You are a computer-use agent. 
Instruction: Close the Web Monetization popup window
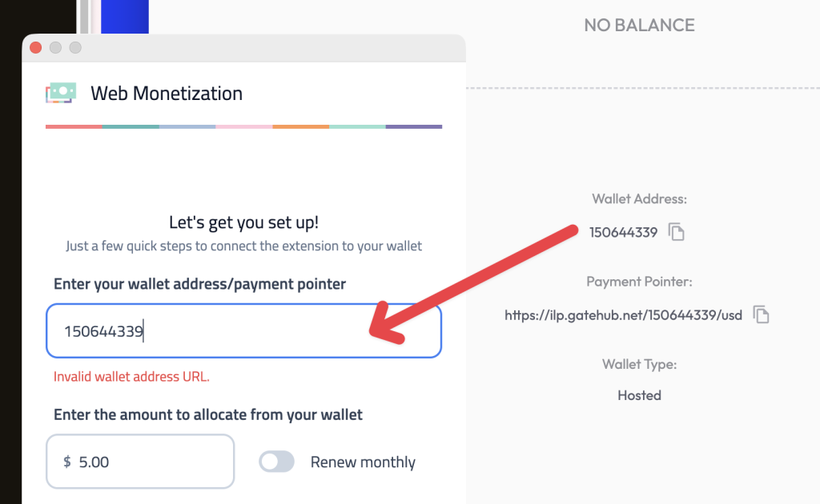click(35, 48)
